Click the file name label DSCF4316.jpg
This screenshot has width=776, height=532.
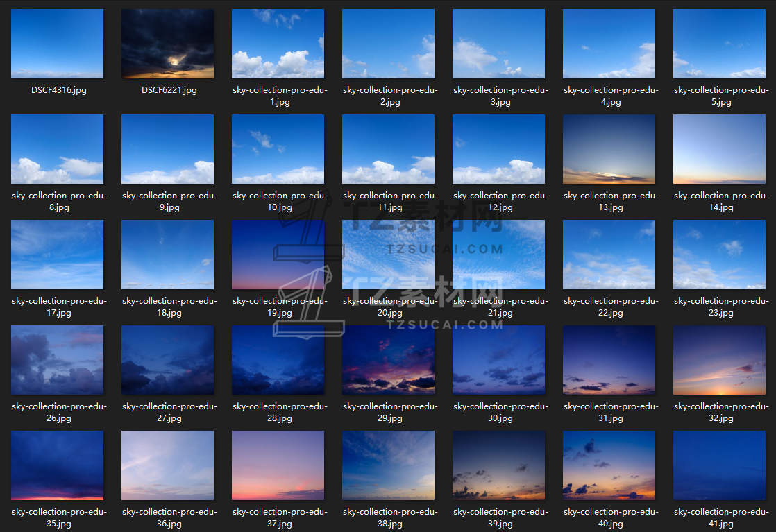(x=59, y=90)
